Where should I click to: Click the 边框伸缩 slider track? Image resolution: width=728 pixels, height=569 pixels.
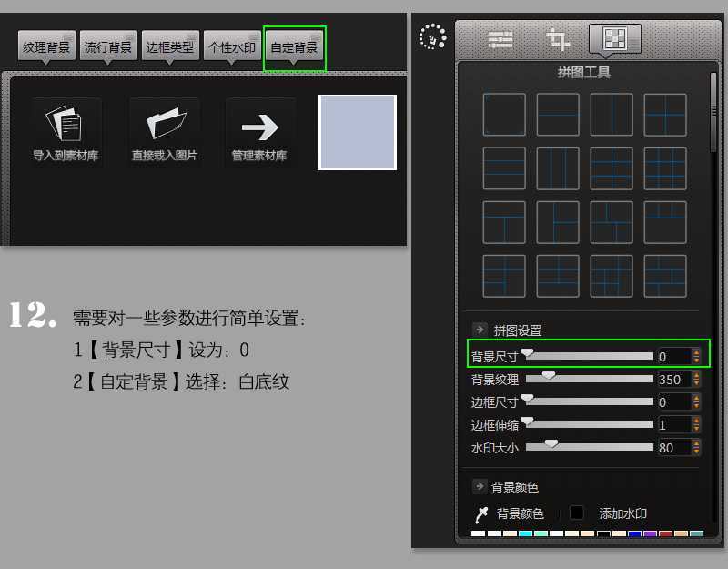coord(590,424)
